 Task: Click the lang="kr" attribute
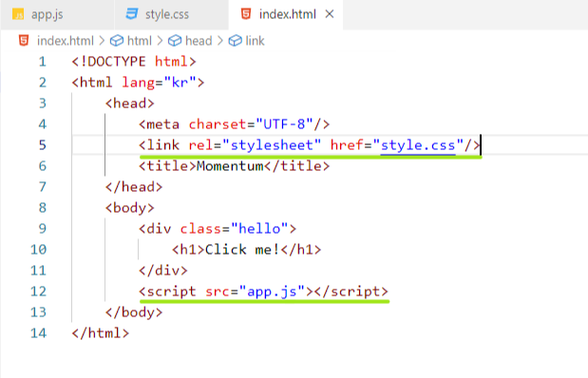pos(159,83)
